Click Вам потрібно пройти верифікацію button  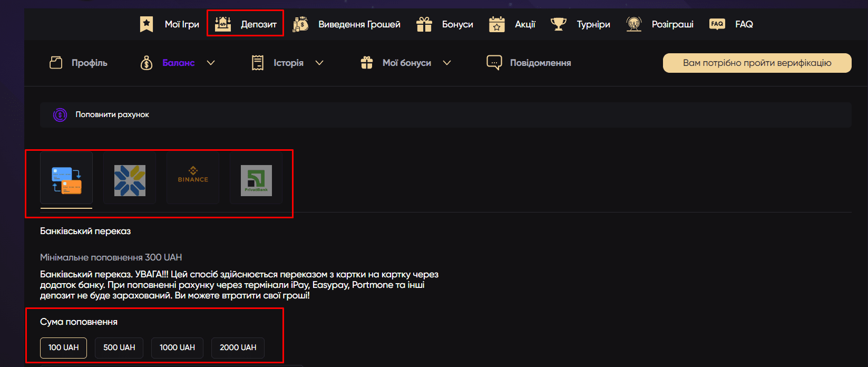[x=757, y=63]
